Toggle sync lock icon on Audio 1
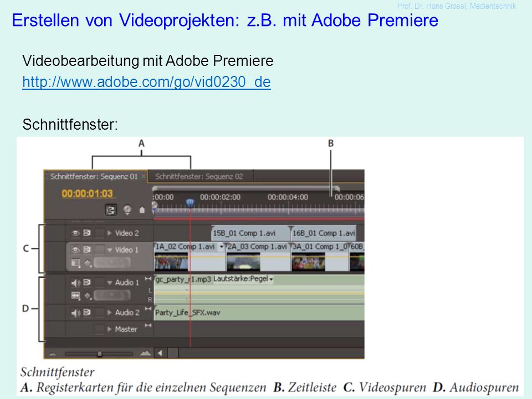The width and height of the screenshot is (532, 399). pos(87,282)
